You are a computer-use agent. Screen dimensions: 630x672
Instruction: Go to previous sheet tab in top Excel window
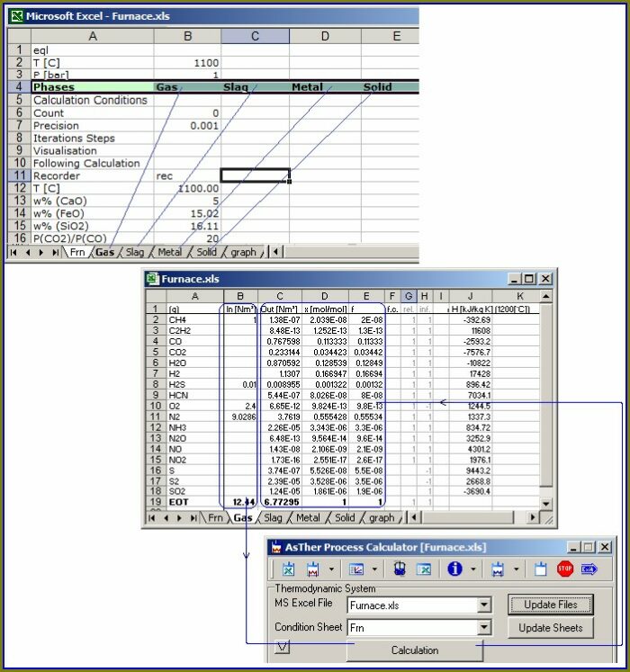click(27, 253)
